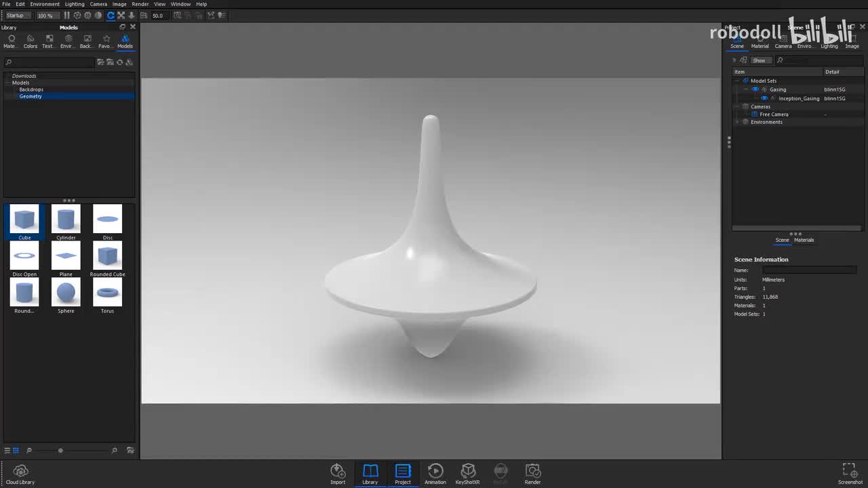Switch to Project Material tab
Image resolution: width=868 pixels, height=488 pixels.
click(760, 42)
